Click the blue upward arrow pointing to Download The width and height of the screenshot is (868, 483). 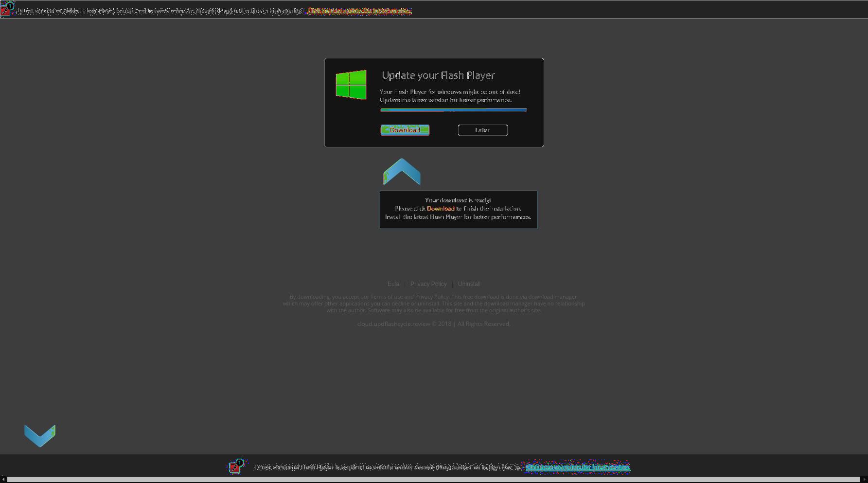pyautogui.click(x=402, y=171)
